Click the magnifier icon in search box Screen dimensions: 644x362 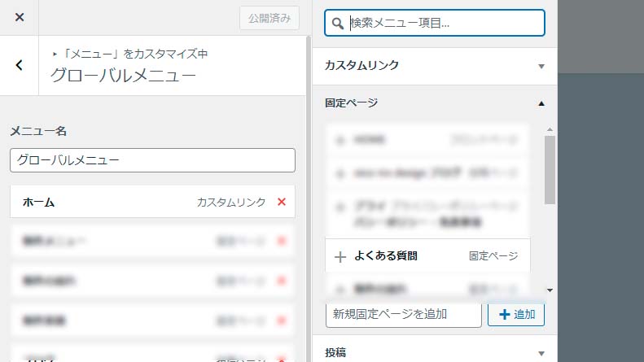[338, 24]
